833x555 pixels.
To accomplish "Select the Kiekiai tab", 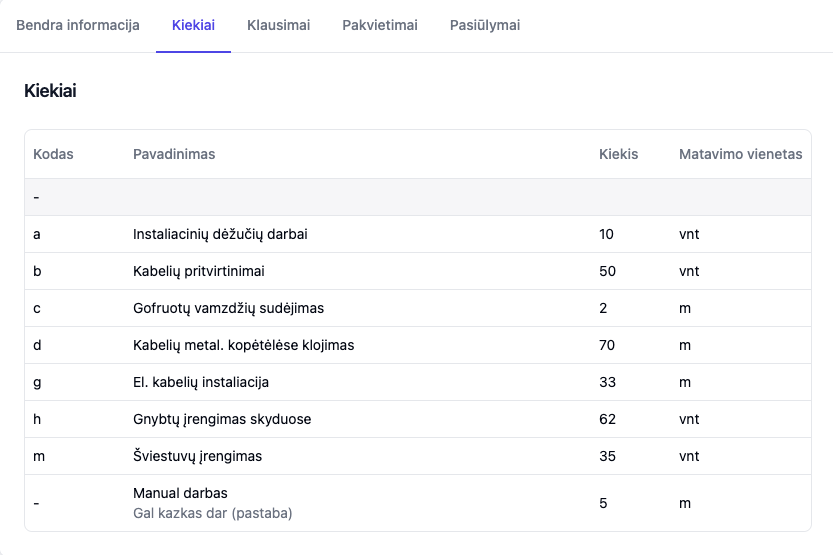I will (193, 25).
